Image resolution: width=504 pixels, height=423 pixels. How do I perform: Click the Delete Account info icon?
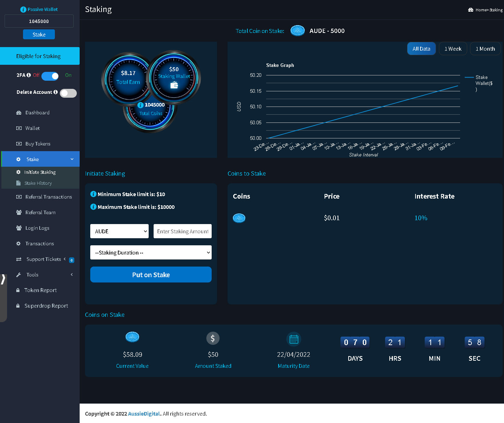56,92
